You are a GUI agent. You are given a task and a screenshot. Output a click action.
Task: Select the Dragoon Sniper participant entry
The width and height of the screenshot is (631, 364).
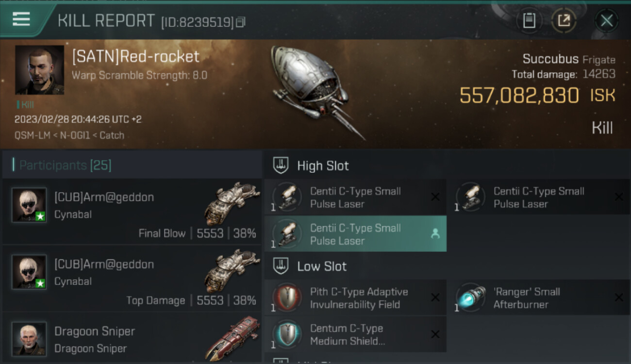point(132,338)
